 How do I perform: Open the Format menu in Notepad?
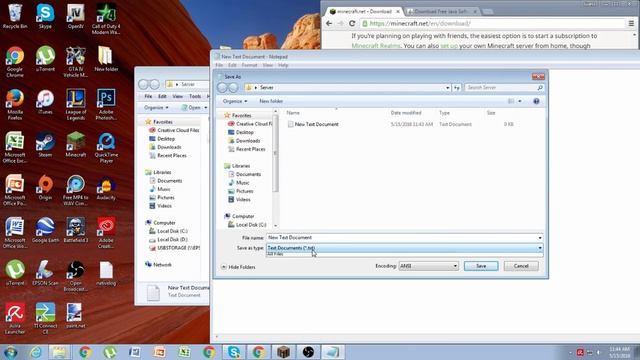(x=249, y=65)
